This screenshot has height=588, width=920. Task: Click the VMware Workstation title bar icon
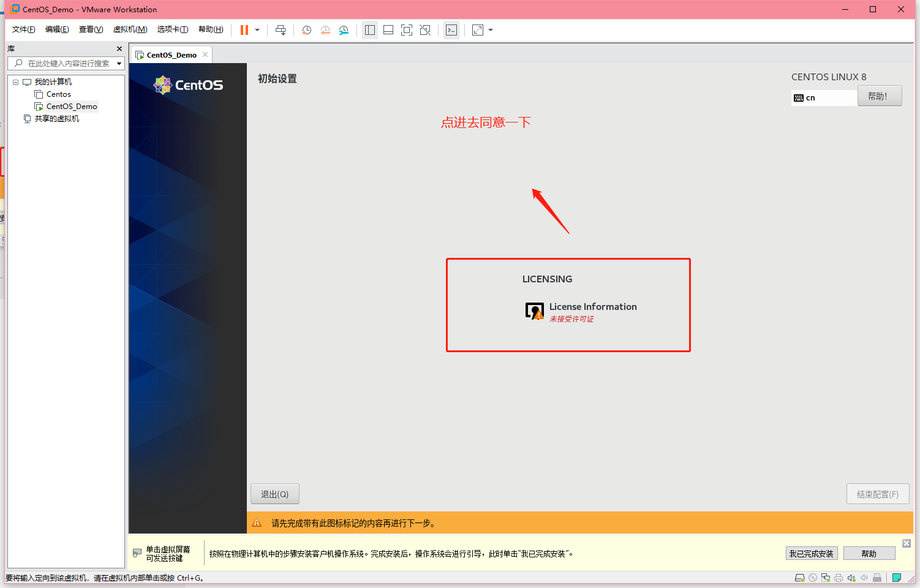[15, 9]
